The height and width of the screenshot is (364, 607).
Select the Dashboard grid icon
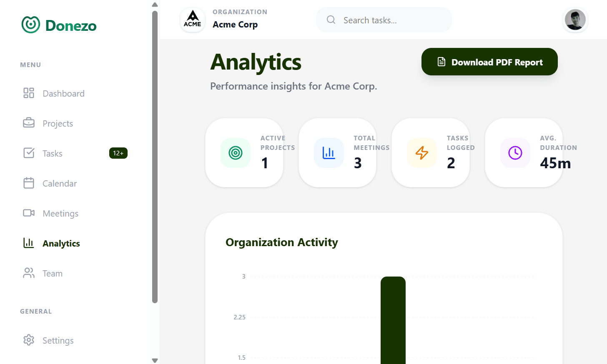tap(28, 93)
